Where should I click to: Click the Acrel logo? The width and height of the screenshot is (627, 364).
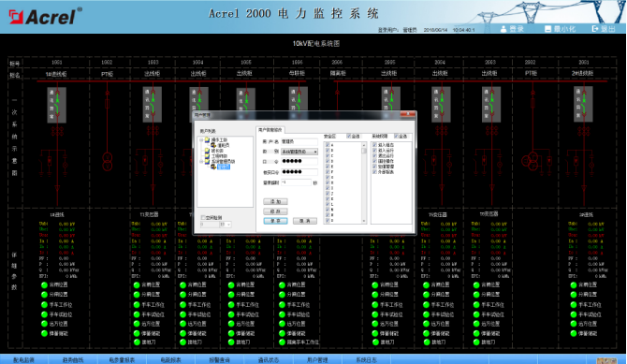[45, 16]
